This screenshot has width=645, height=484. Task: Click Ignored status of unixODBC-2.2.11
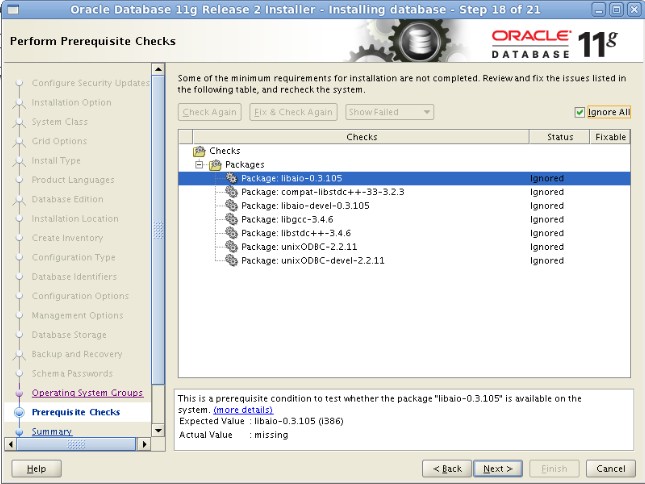coord(547,247)
